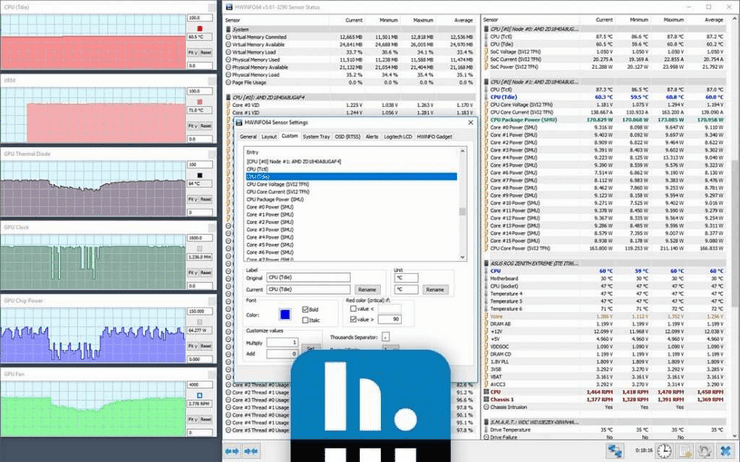Click Rename button next to unit field

click(435, 290)
